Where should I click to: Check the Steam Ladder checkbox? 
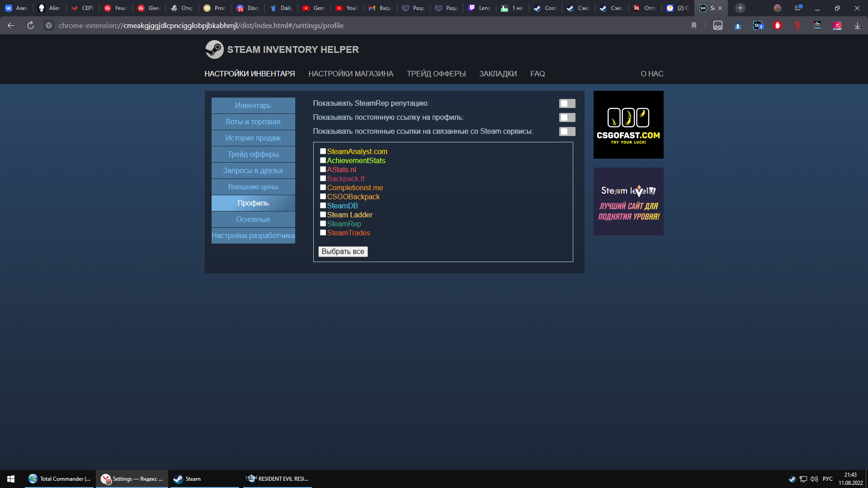click(x=323, y=215)
